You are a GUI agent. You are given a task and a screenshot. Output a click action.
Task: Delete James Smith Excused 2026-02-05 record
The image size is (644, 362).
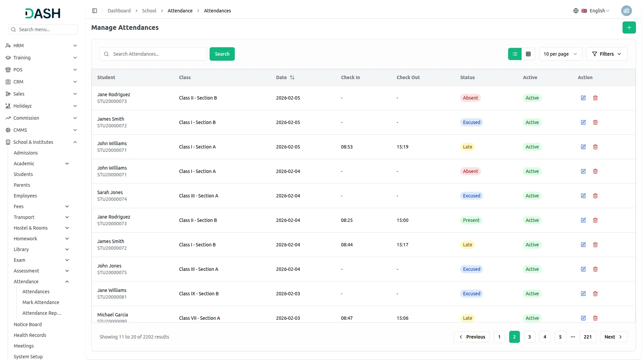point(595,122)
